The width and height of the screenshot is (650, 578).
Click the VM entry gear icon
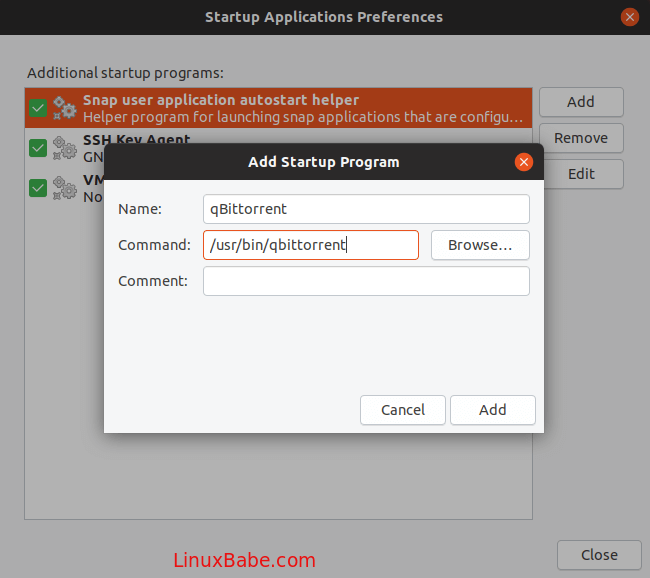point(65,187)
